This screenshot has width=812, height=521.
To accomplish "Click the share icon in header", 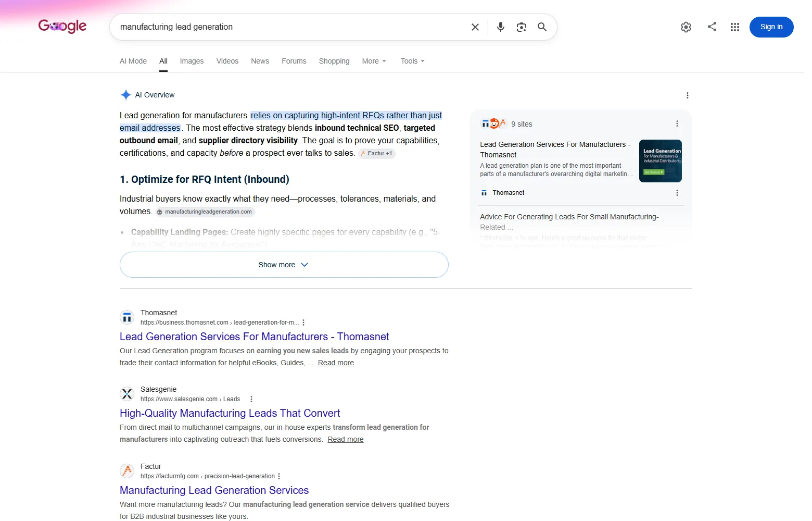I will pos(712,27).
